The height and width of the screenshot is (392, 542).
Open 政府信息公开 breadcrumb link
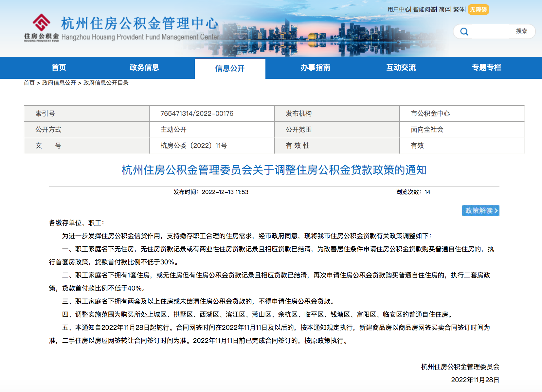pos(59,83)
